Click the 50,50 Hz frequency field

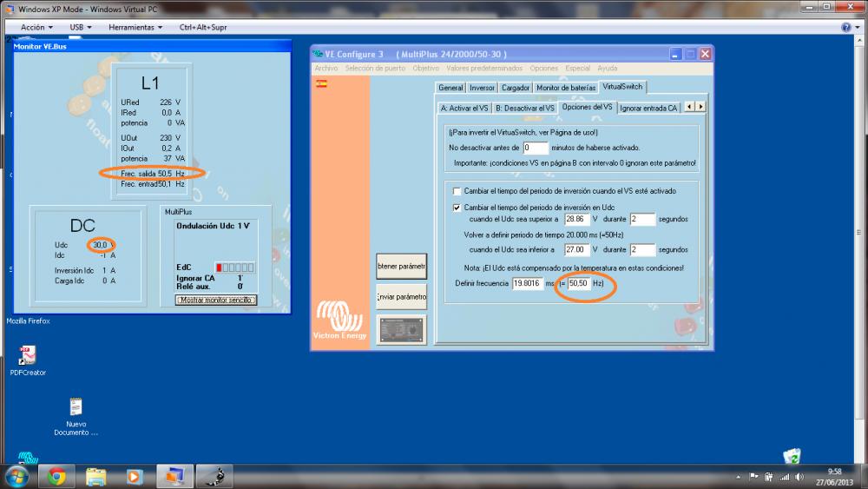click(x=579, y=283)
